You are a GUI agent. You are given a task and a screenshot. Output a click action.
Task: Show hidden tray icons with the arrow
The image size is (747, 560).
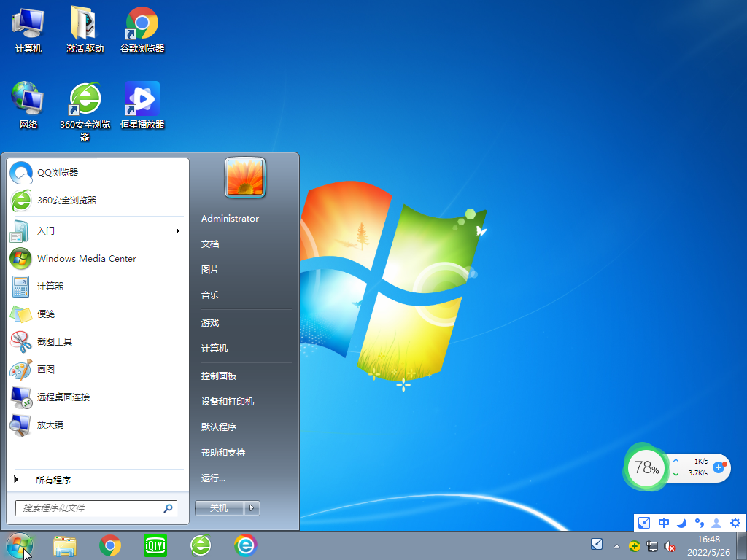[615, 545]
